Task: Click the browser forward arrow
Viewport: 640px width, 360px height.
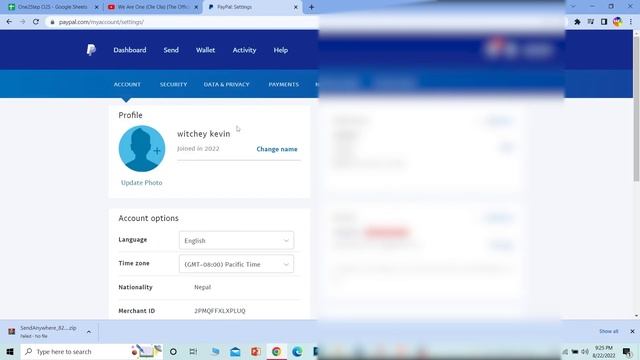Action: coord(22,22)
